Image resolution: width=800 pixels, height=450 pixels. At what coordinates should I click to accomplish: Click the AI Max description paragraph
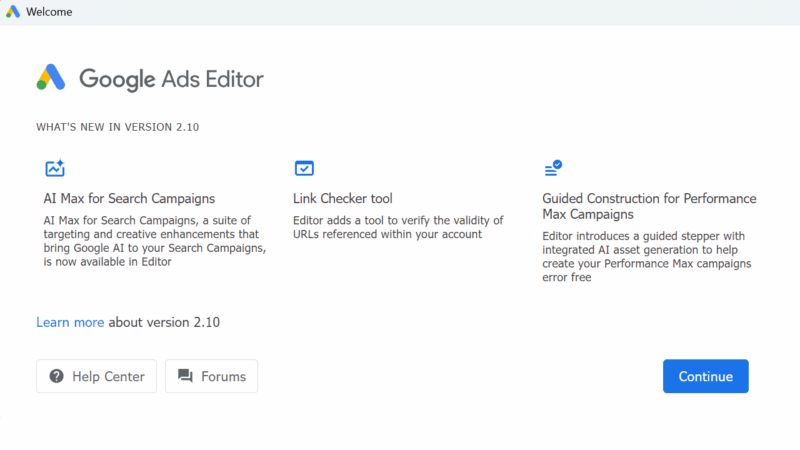[155, 241]
